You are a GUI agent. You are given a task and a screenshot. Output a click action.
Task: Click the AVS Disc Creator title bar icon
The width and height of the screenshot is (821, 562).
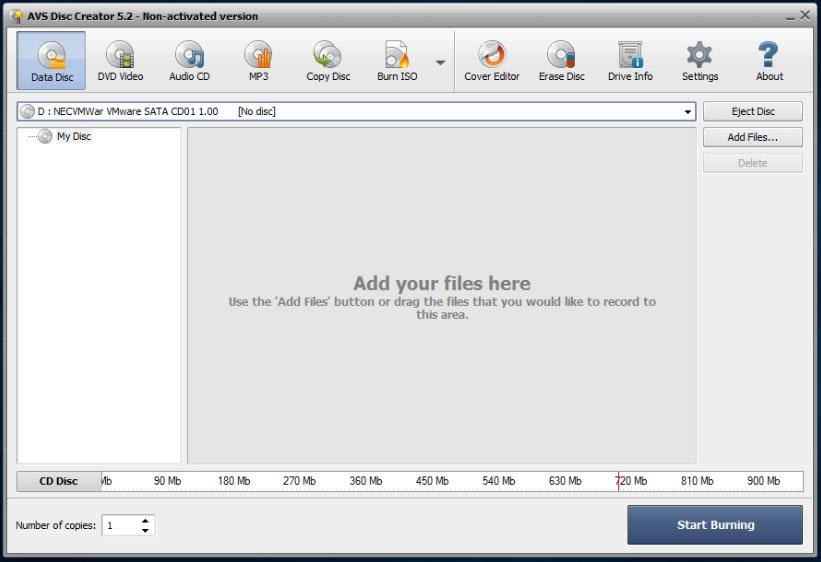point(17,16)
